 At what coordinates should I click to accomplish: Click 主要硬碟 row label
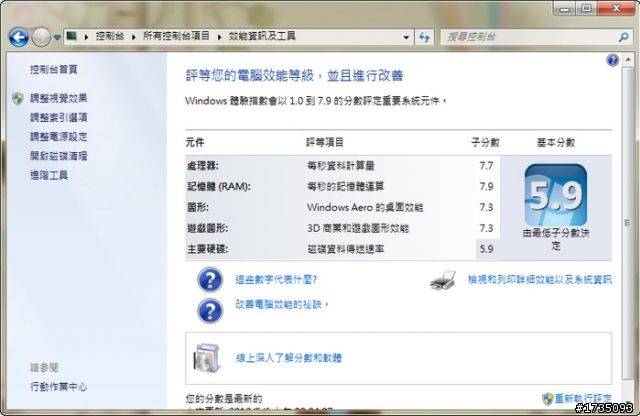(x=207, y=249)
